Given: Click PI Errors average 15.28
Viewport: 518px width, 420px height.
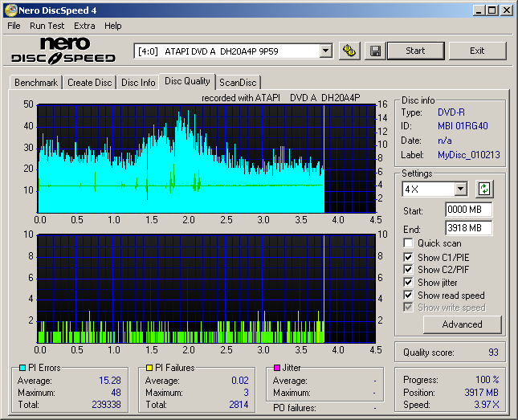Looking at the screenshot, I should pyautogui.click(x=110, y=381).
